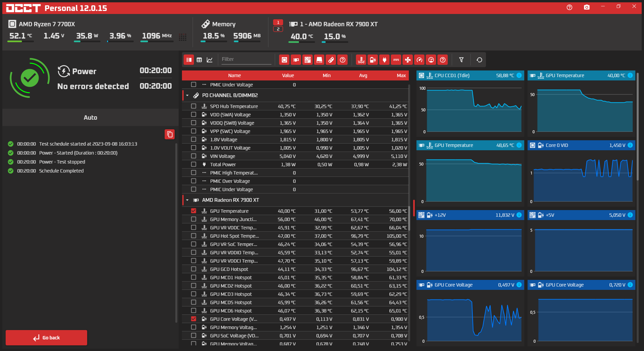Copy the test log with clipboard icon
Viewport: 644px width, 351px height.
[170, 134]
